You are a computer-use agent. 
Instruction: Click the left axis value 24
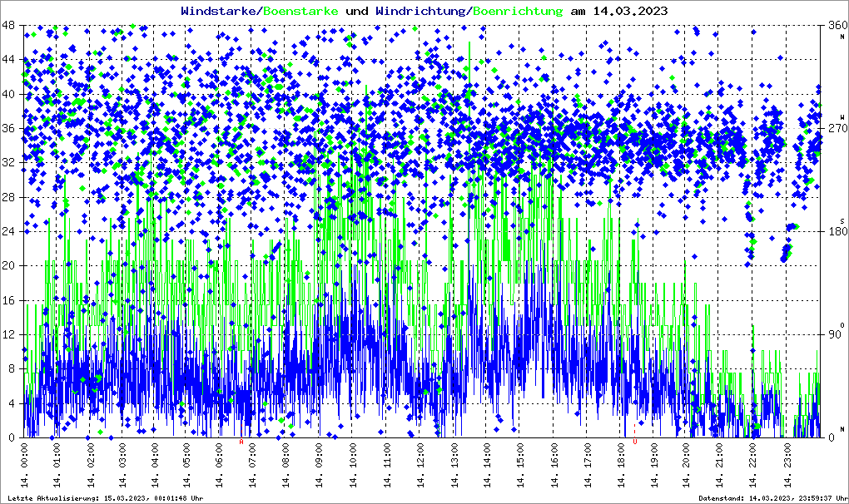point(8,231)
